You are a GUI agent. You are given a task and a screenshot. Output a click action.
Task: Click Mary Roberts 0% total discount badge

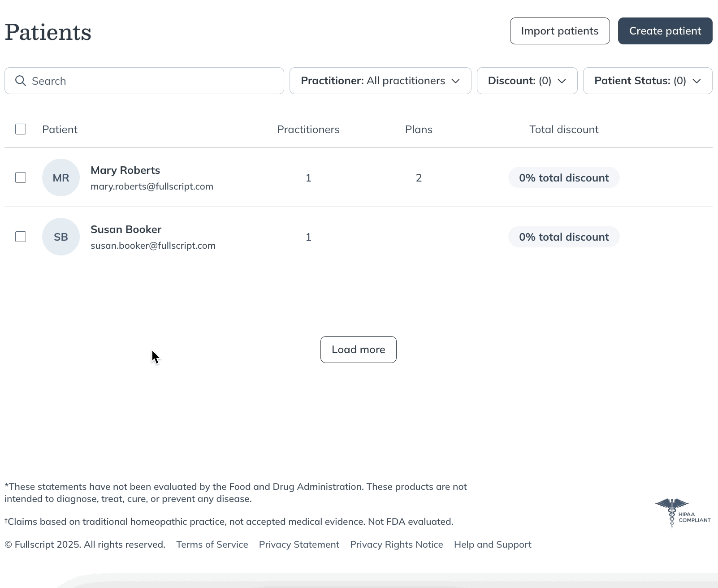[x=564, y=178]
